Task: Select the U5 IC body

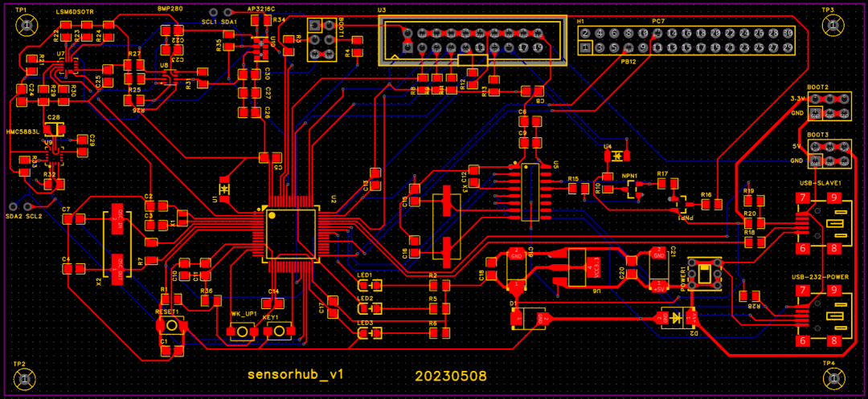Action: pos(530,193)
